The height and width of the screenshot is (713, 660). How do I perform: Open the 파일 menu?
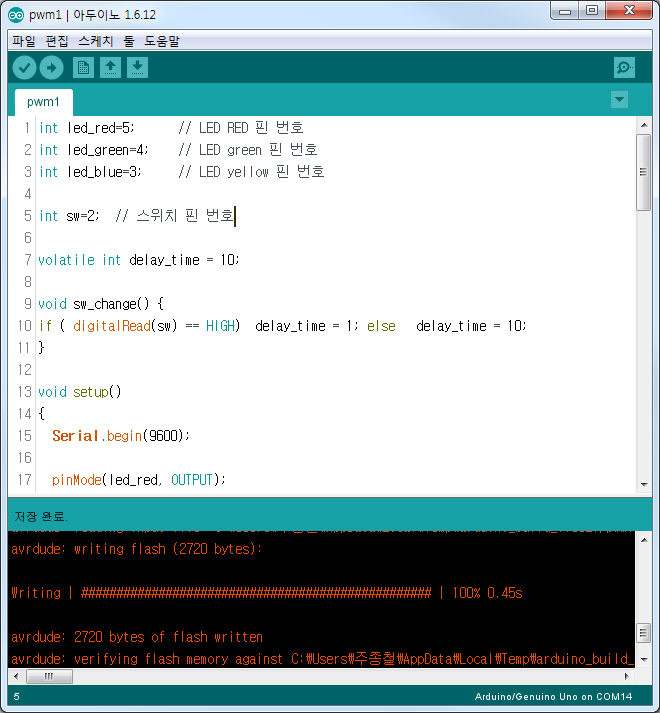click(x=24, y=41)
